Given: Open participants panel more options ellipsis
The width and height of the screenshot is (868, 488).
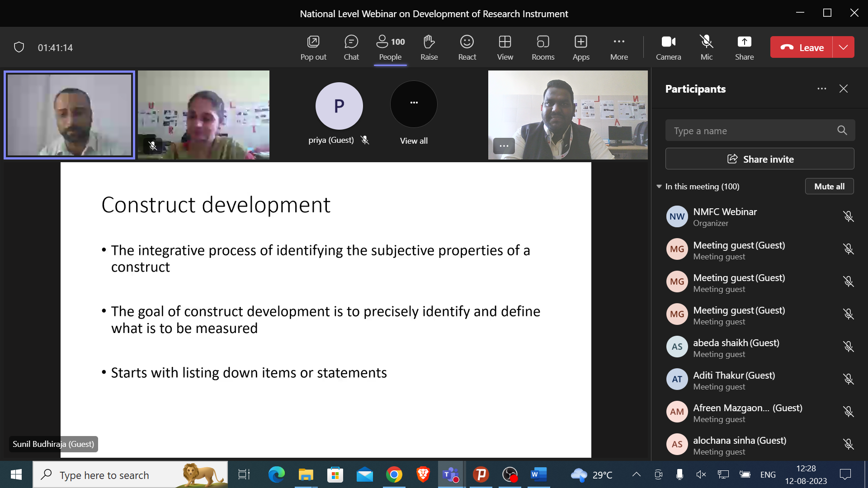Looking at the screenshot, I should (x=821, y=89).
